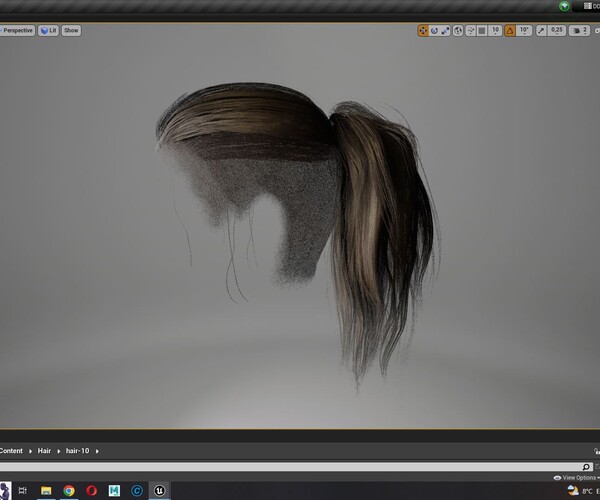Select the Scale gizmo tool
The width and height of the screenshot is (600, 500).
[x=445, y=31]
